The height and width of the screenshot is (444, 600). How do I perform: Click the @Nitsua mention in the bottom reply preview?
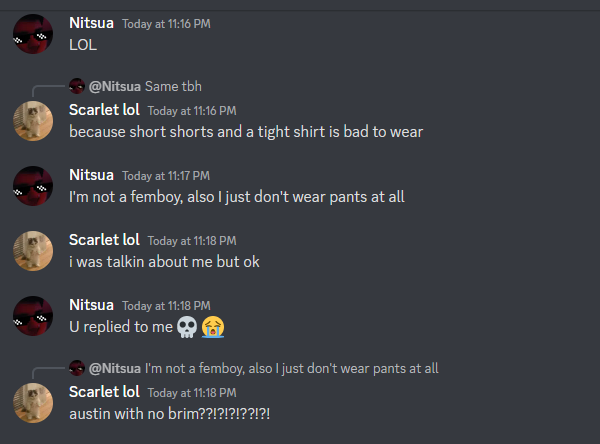(x=114, y=369)
